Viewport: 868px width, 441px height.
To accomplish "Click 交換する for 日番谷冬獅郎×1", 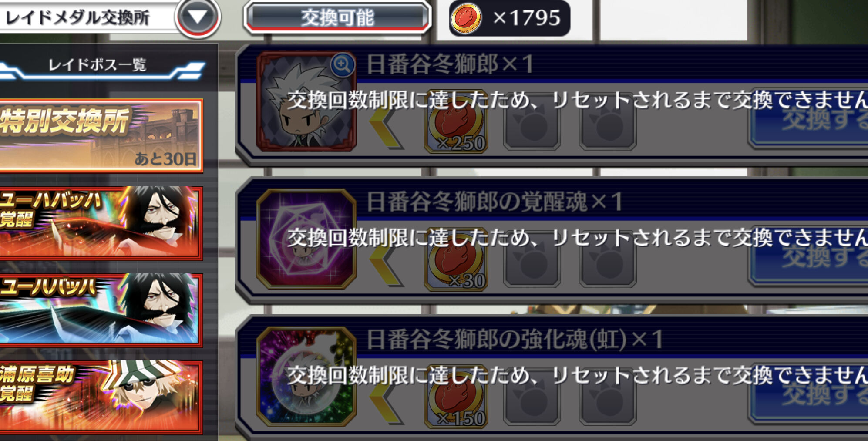I will 809,122.
